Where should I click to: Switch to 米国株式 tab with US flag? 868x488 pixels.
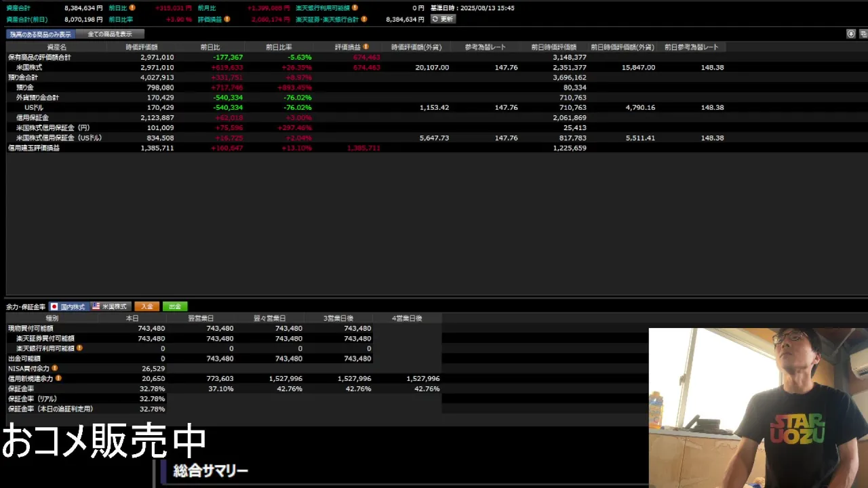click(x=110, y=306)
